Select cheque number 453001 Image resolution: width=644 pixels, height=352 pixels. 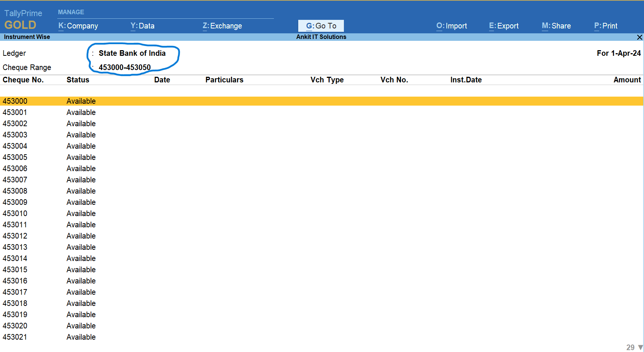(15, 112)
